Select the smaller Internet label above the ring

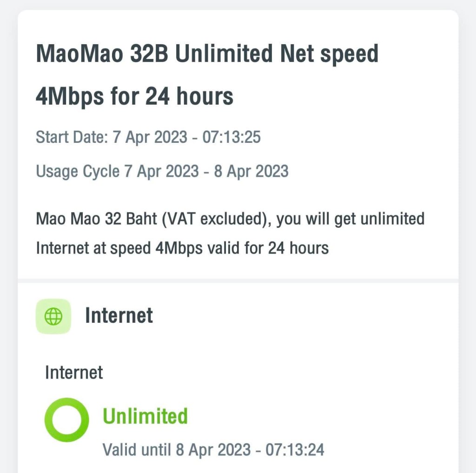point(74,373)
